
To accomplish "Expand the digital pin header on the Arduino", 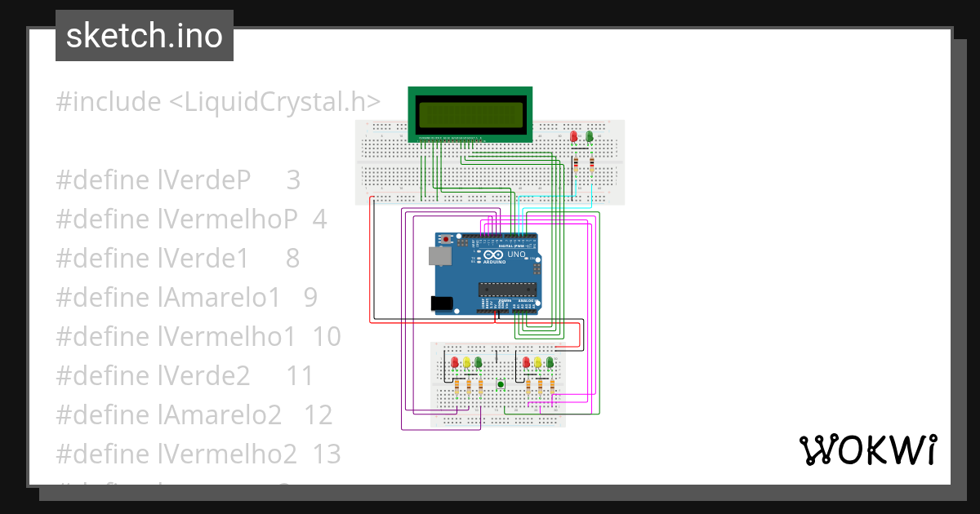I will tap(498, 237).
